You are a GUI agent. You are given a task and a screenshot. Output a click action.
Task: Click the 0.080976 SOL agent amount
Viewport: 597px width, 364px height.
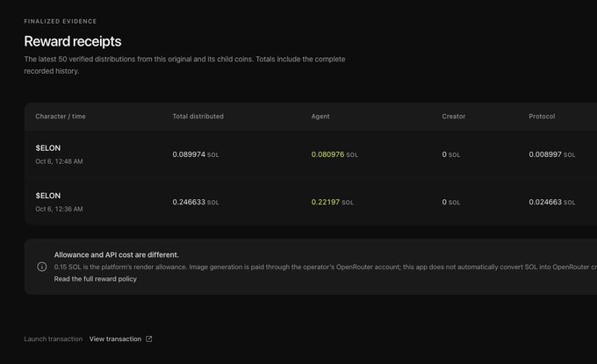(x=334, y=154)
